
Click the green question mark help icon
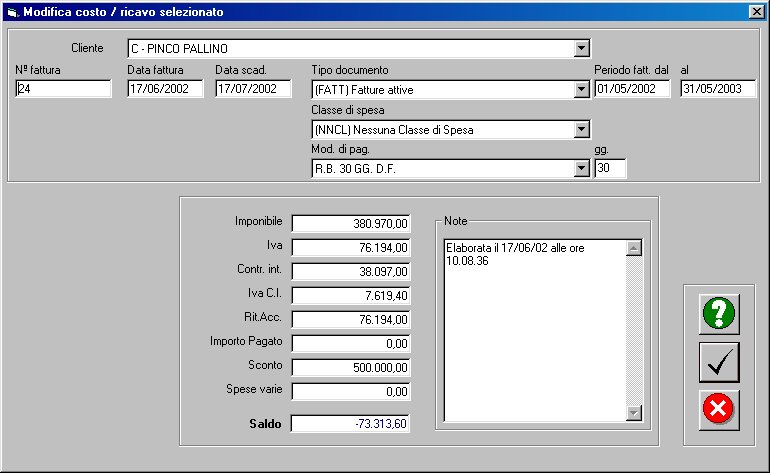719,314
